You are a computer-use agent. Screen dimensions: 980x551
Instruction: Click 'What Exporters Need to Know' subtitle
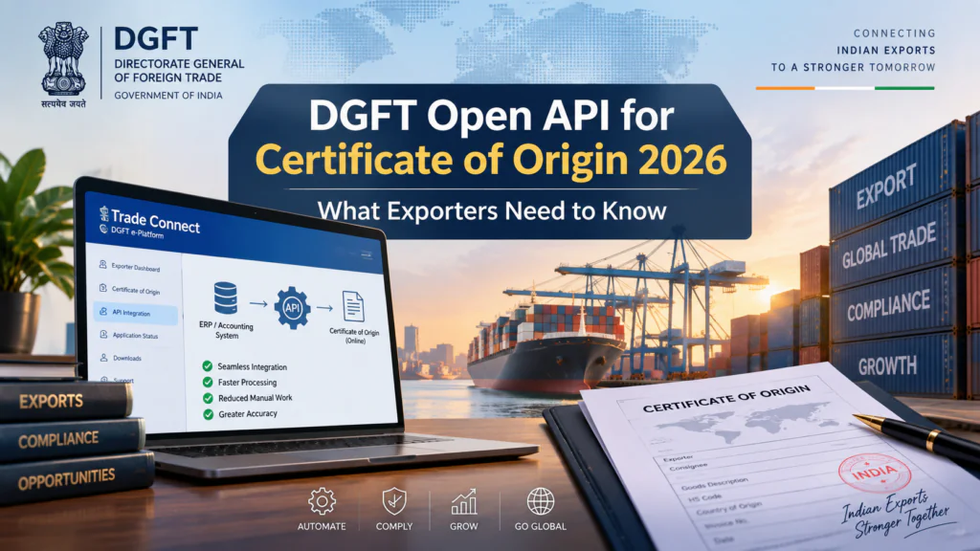click(x=492, y=210)
